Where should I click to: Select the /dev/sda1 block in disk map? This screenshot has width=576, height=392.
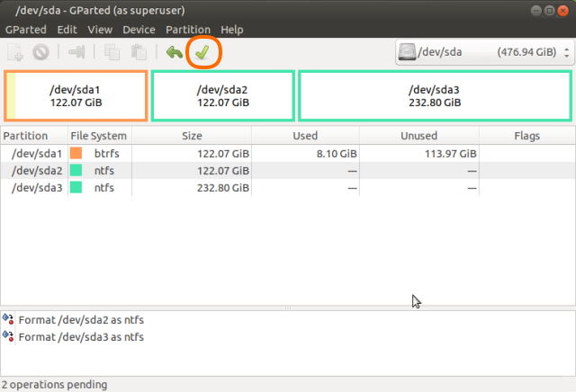[76, 95]
